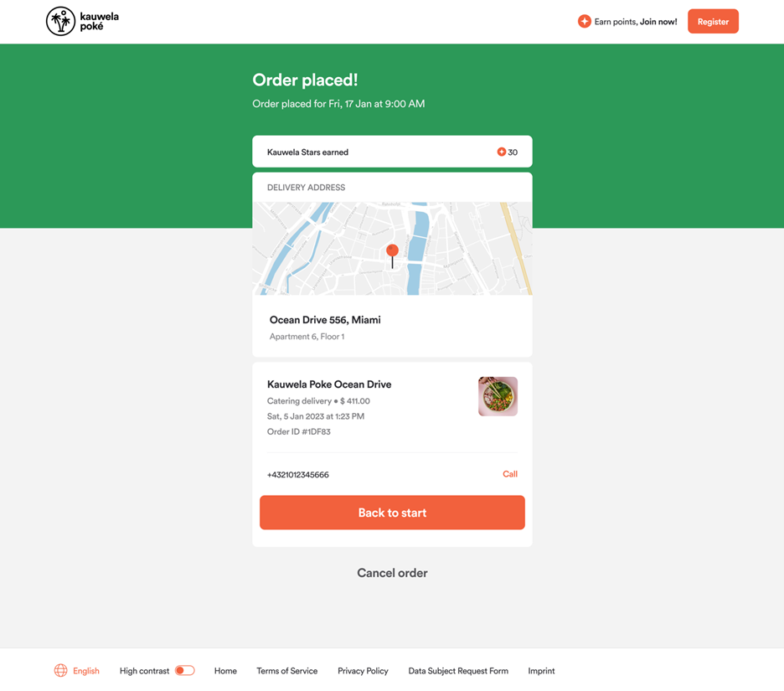Open the English language selector
This screenshot has width=784, height=691.
click(85, 671)
